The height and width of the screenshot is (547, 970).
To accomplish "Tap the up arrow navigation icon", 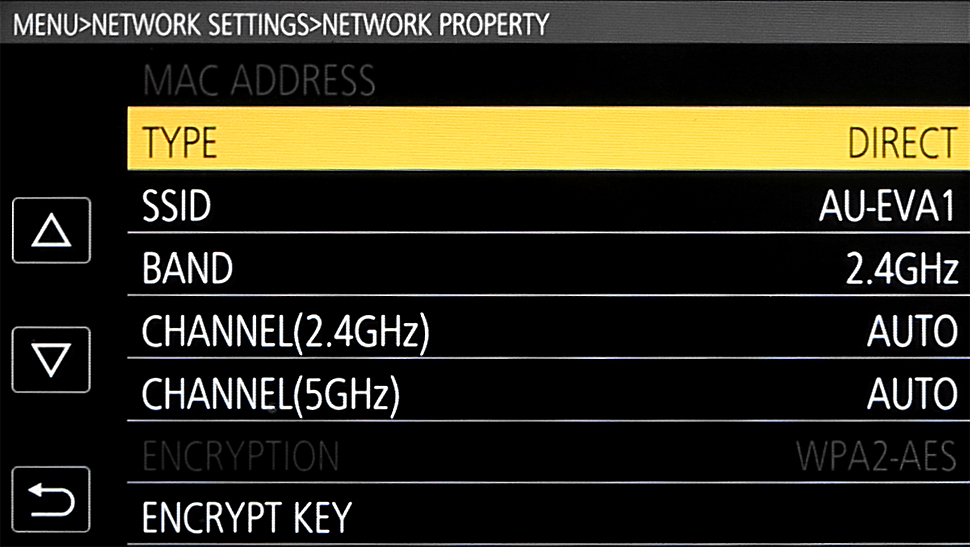I will [x=51, y=230].
